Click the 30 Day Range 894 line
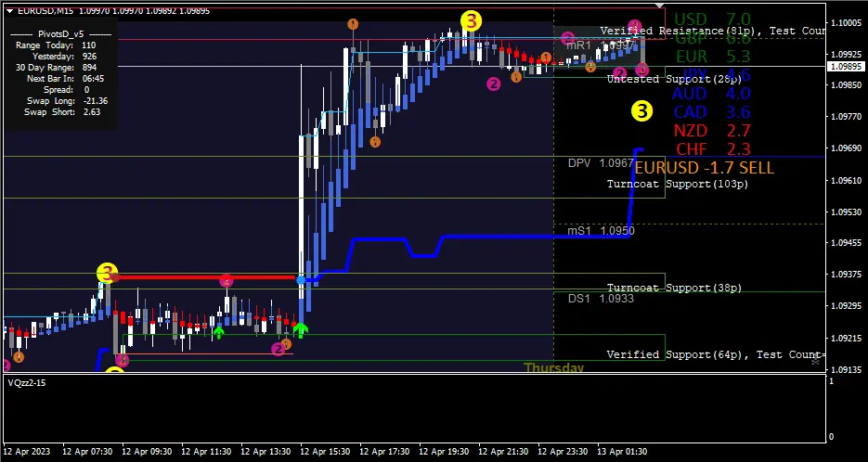Image resolution: width=868 pixels, height=462 pixels. pos(54,68)
